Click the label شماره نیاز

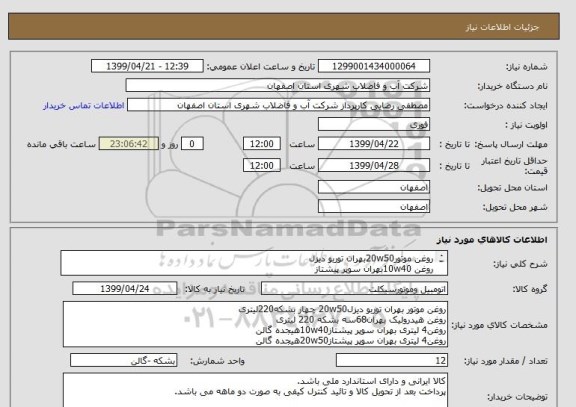[x=527, y=67]
